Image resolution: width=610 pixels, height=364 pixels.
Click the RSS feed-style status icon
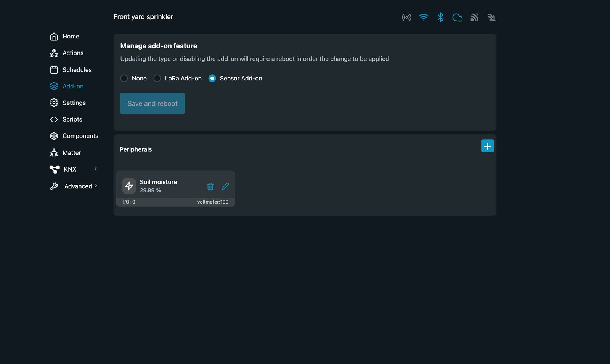474,17
